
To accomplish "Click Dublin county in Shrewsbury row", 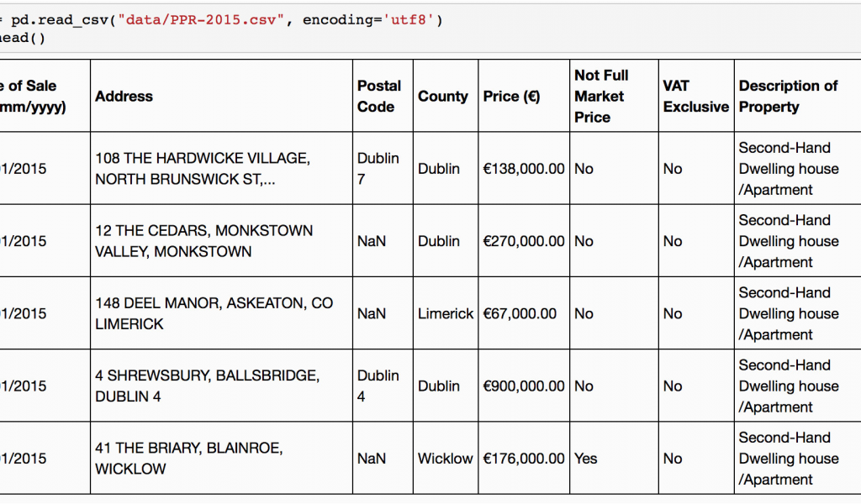I will (446, 386).
